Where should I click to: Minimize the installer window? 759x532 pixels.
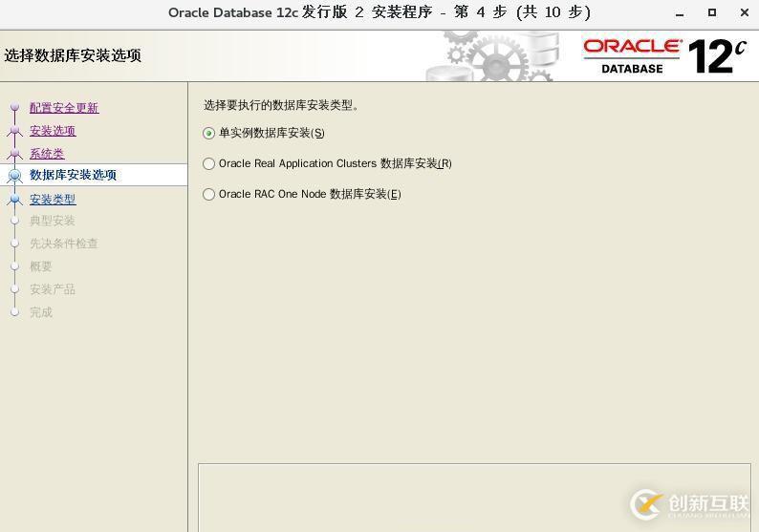tap(680, 13)
